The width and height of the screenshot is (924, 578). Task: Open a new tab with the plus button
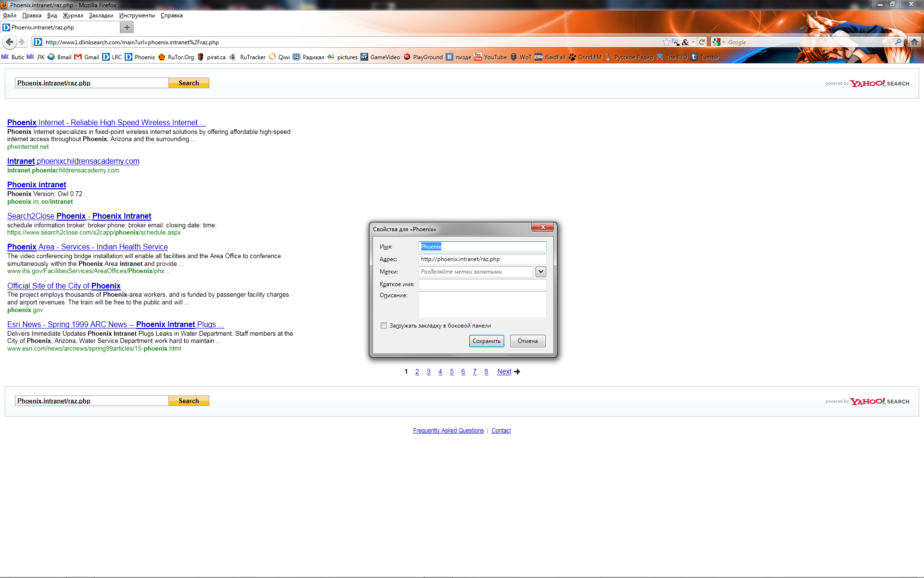(127, 27)
